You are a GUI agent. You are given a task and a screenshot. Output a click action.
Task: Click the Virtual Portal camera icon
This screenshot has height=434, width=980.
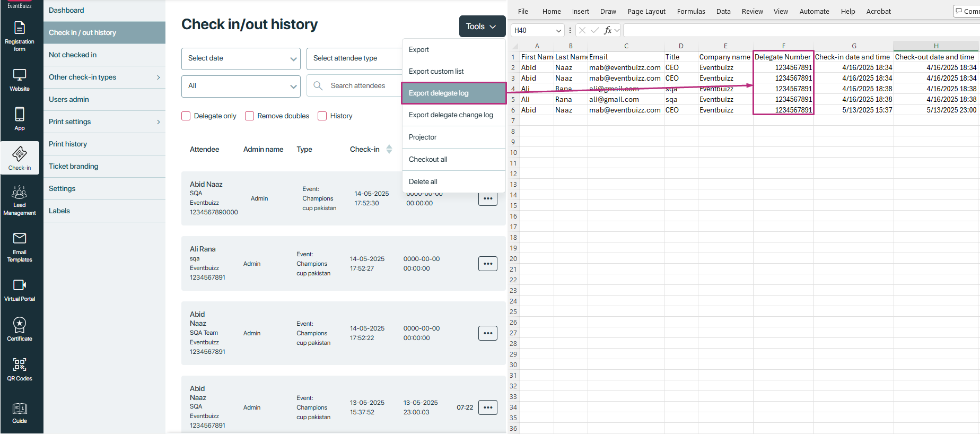[20, 285]
